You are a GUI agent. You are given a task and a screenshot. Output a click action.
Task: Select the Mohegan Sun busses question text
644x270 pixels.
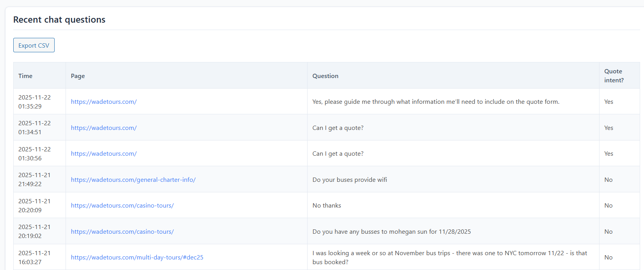click(391, 232)
